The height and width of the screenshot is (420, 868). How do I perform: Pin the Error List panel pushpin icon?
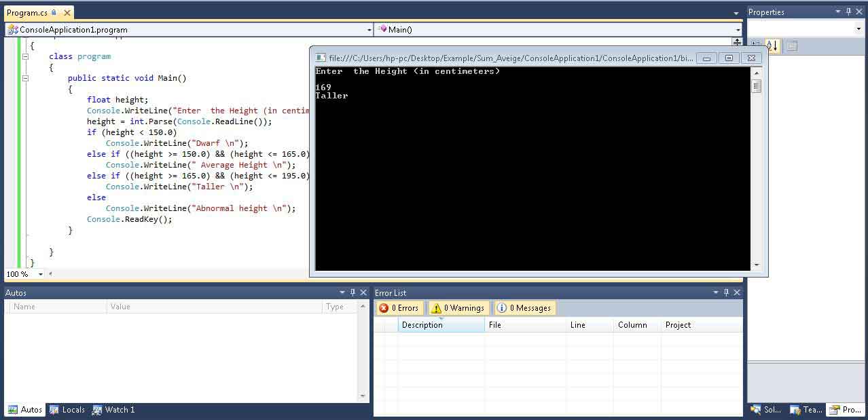click(726, 293)
